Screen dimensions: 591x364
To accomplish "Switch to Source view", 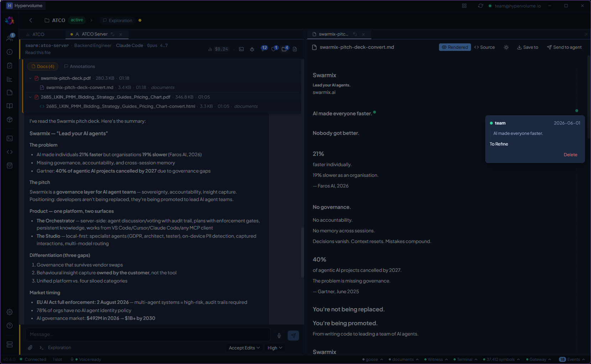I will 485,47.
